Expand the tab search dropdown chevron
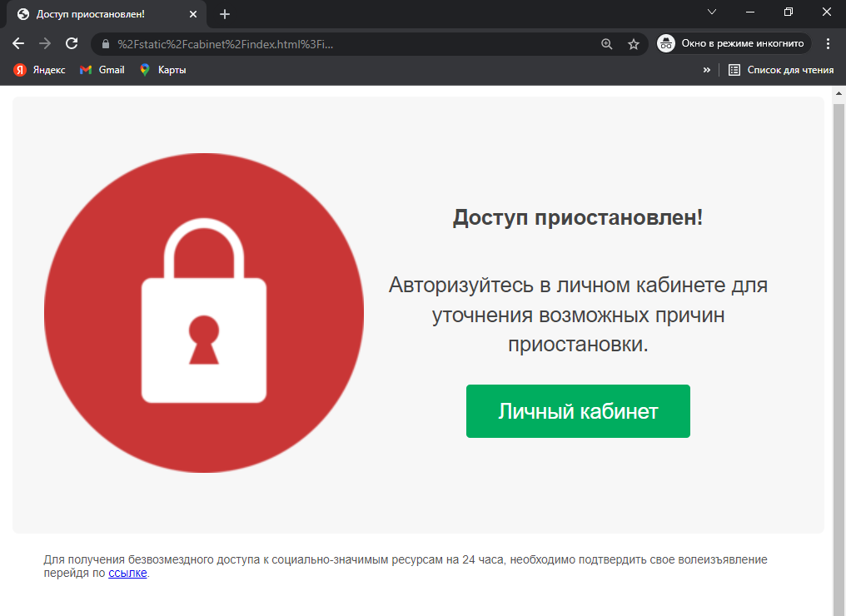846x616 pixels. click(x=712, y=12)
